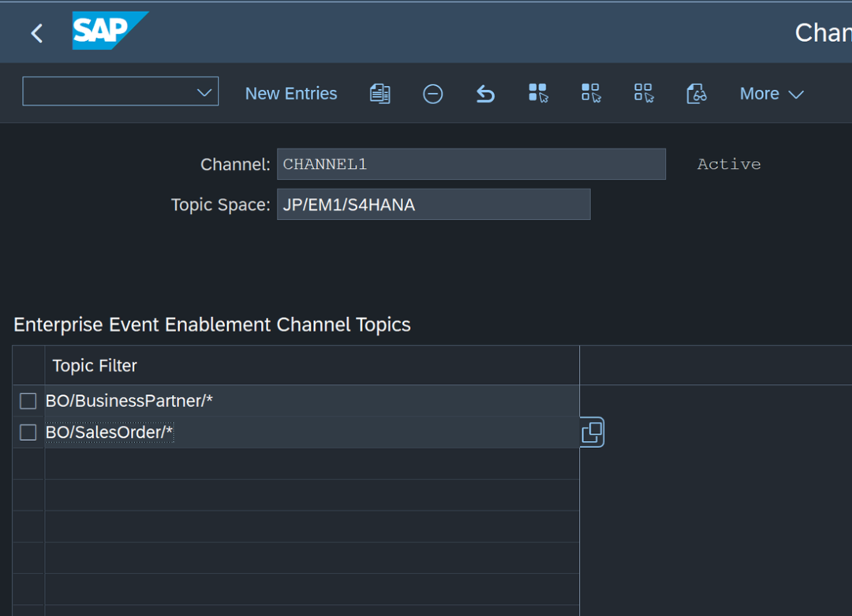Image resolution: width=852 pixels, height=616 pixels.
Task: Click the SAP logo
Action: 110,31
